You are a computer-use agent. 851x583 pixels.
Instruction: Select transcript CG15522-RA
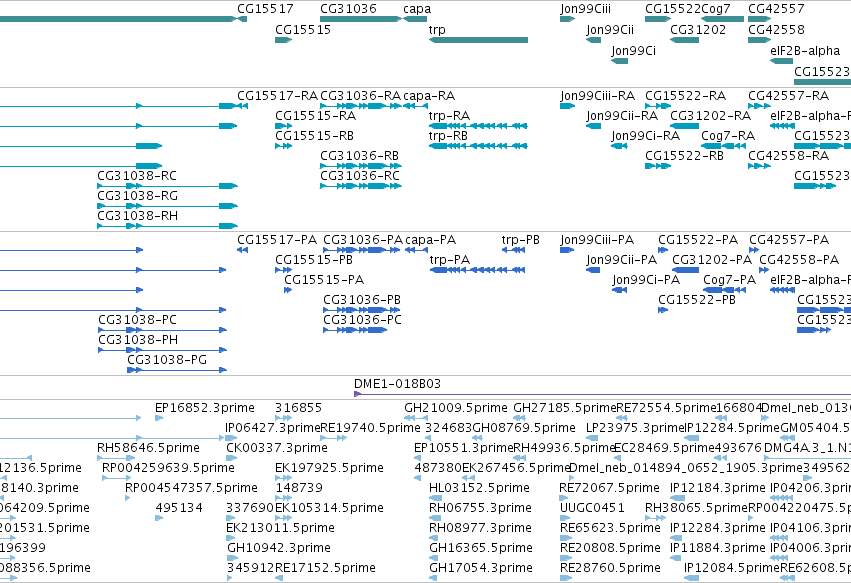[685, 96]
